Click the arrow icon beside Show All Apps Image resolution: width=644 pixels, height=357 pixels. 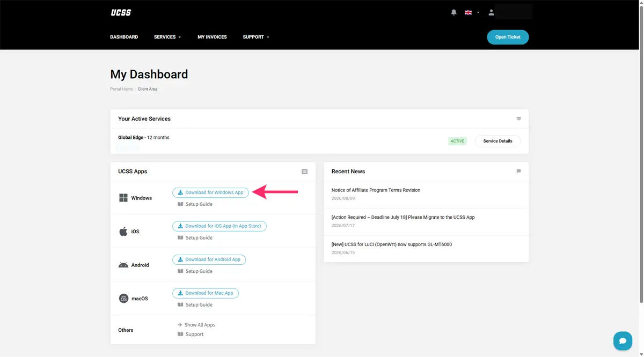[180, 325]
